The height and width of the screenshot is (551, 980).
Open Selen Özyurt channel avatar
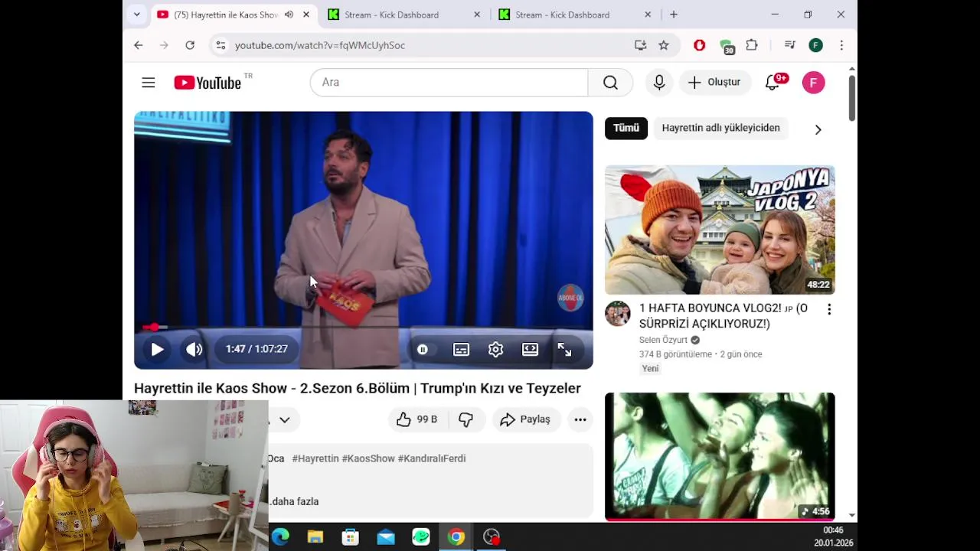618,314
